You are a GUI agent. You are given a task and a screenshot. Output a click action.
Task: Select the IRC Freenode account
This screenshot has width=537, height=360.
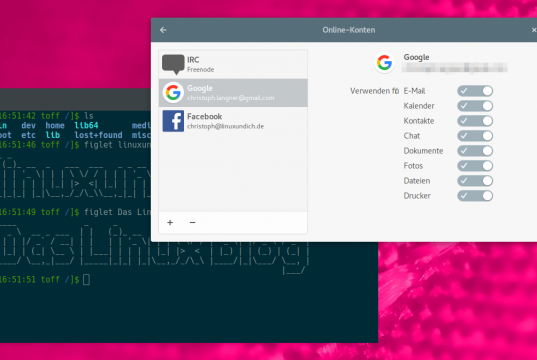click(x=233, y=64)
